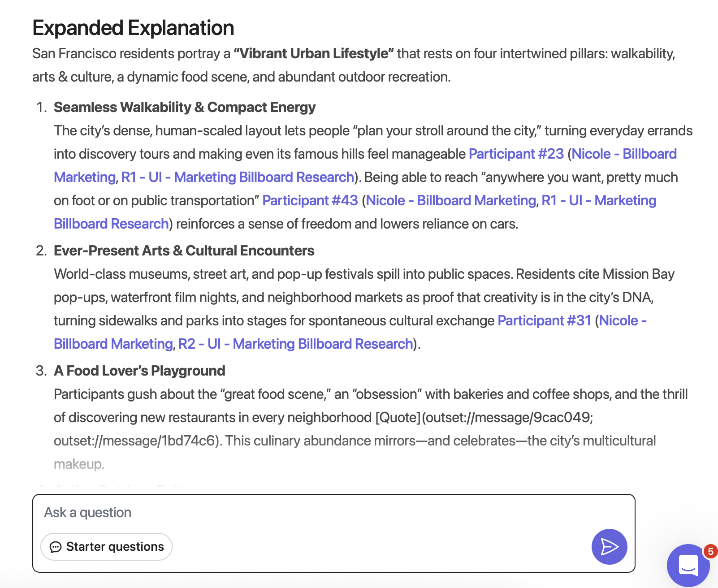Click A Food Lover's Playground heading
Viewport: 718px width, 588px height.
pos(139,371)
